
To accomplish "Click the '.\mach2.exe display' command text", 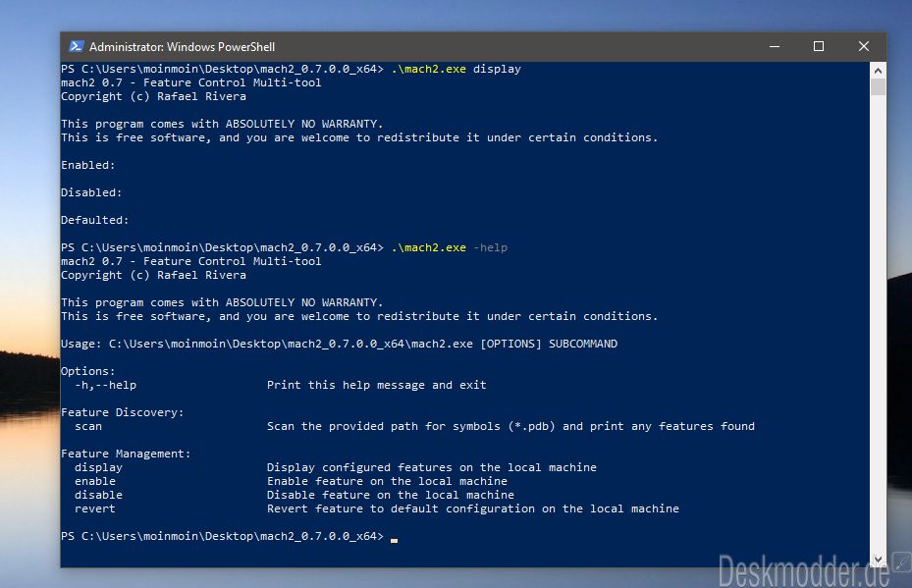I will coord(456,70).
